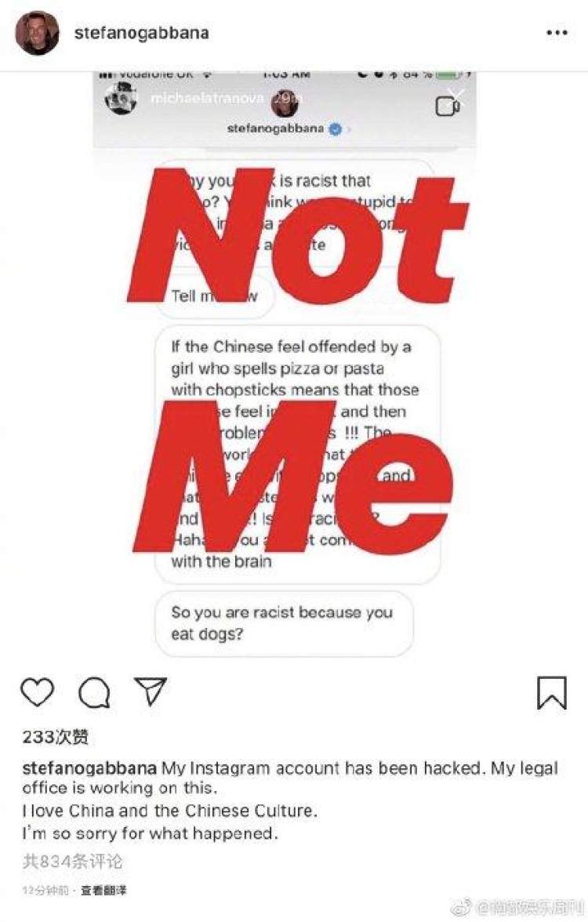Image resolution: width=588 pixels, height=922 pixels.
Task: Like the post with the heart icon
Action: point(37,692)
